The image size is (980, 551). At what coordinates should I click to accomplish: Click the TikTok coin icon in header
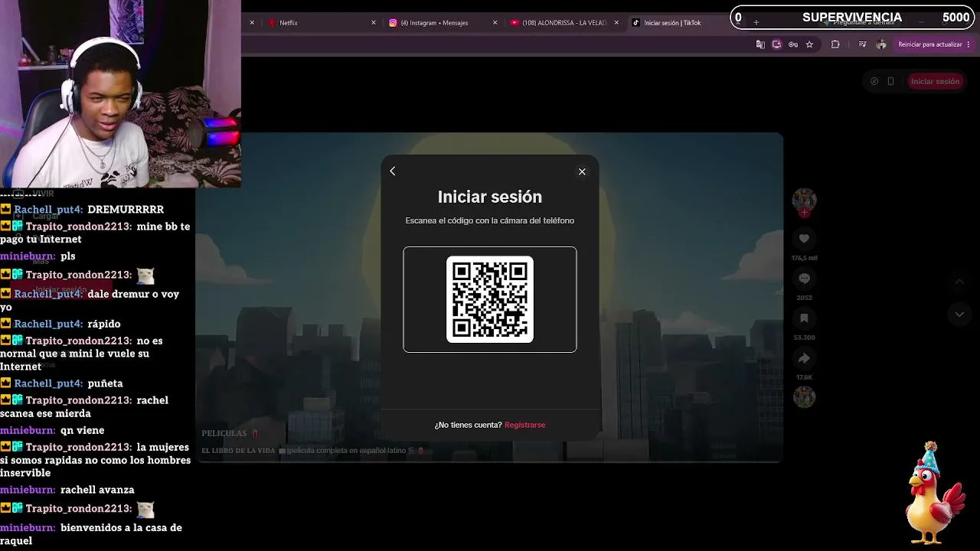tap(874, 81)
